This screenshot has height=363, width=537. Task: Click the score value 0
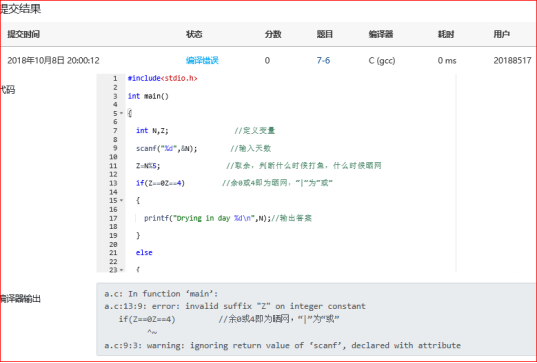(267, 61)
